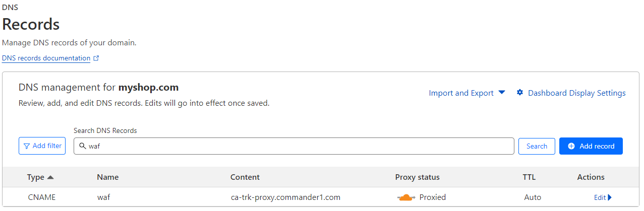
Task: Click the funnel icon in Add filter
Action: tap(27, 146)
